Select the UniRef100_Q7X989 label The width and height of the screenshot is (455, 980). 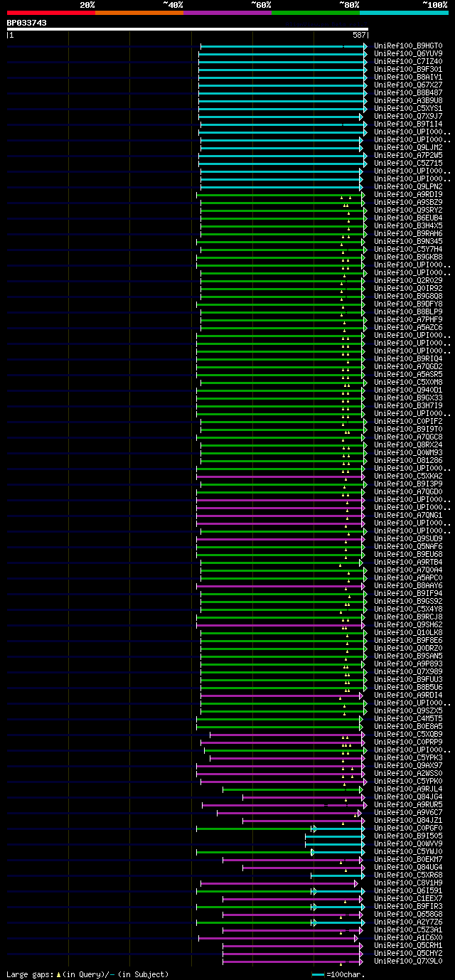407,671
